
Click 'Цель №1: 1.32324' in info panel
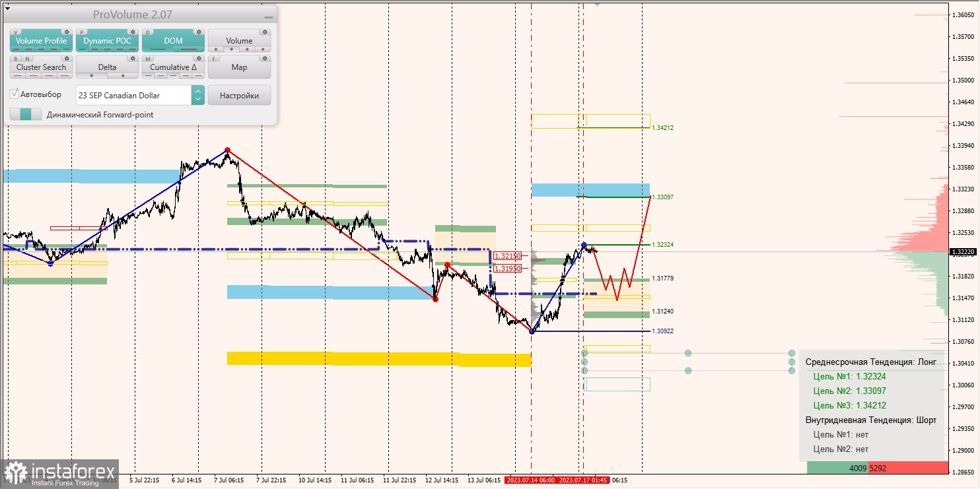point(850,376)
